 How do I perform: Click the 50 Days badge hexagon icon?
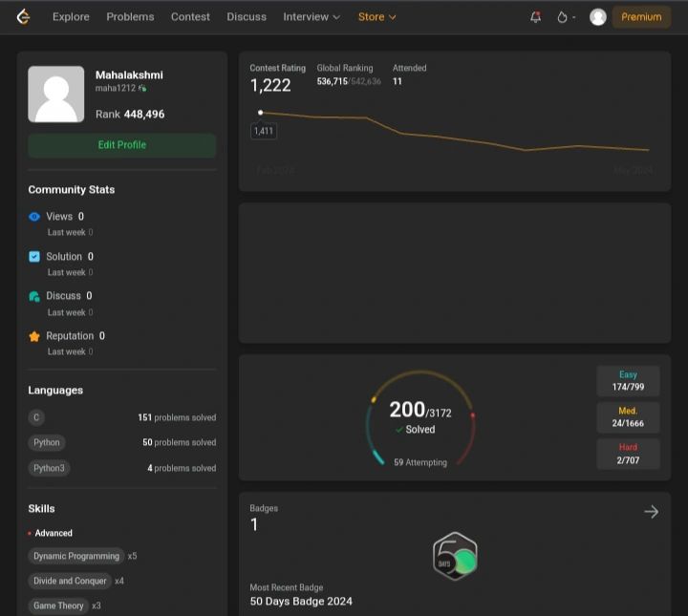[455, 556]
